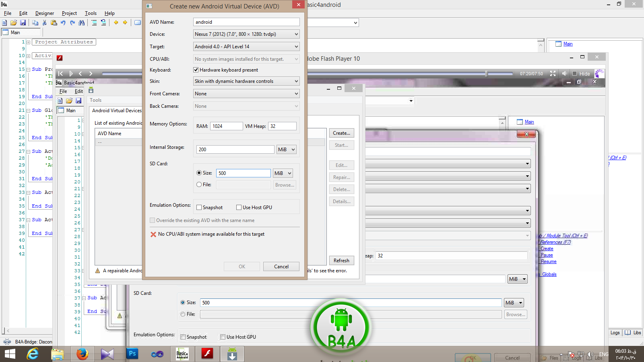Uncheck Hardware keyboard present

pos(196,70)
